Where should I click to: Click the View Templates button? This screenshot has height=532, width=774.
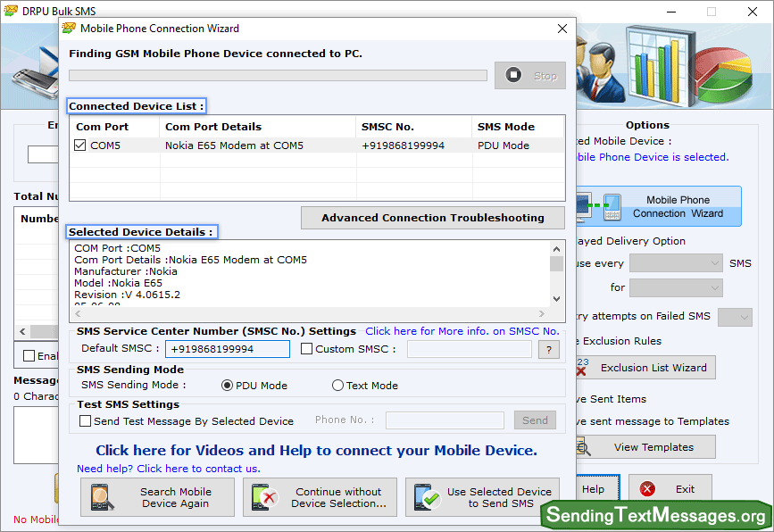point(645,447)
